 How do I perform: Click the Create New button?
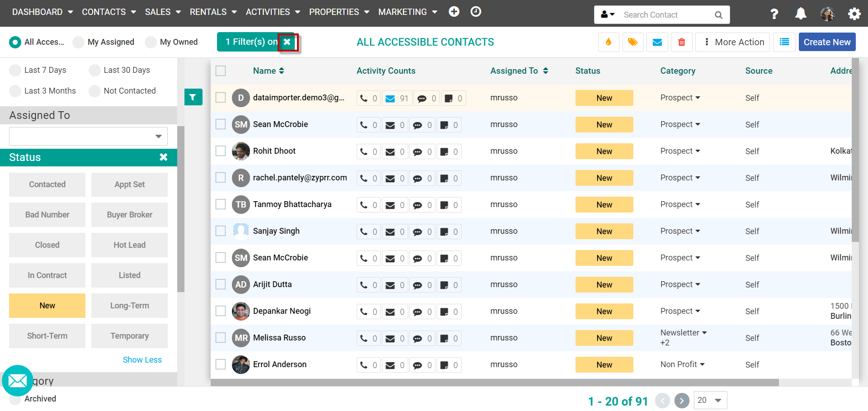(x=827, y=42)
